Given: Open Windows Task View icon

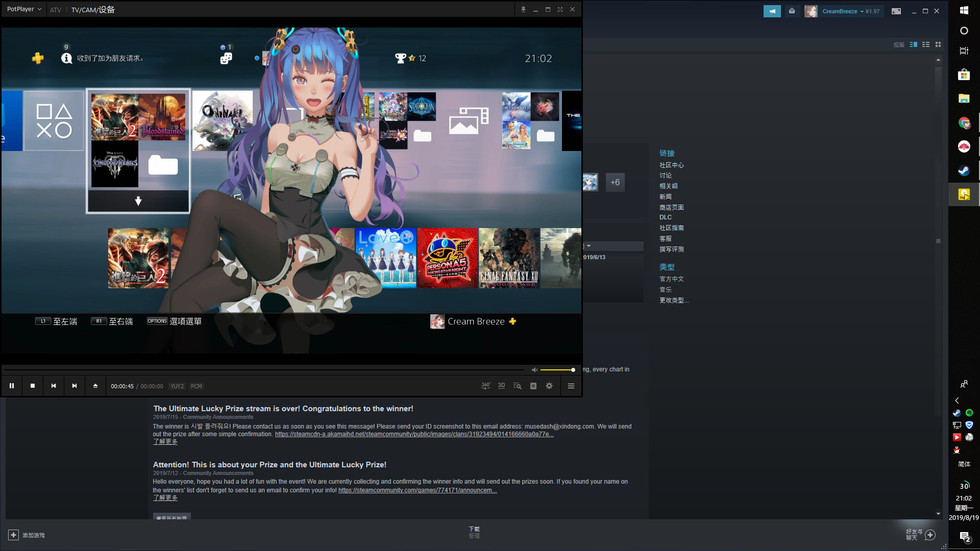Looking at the screenshot, I should coord(964,51).
